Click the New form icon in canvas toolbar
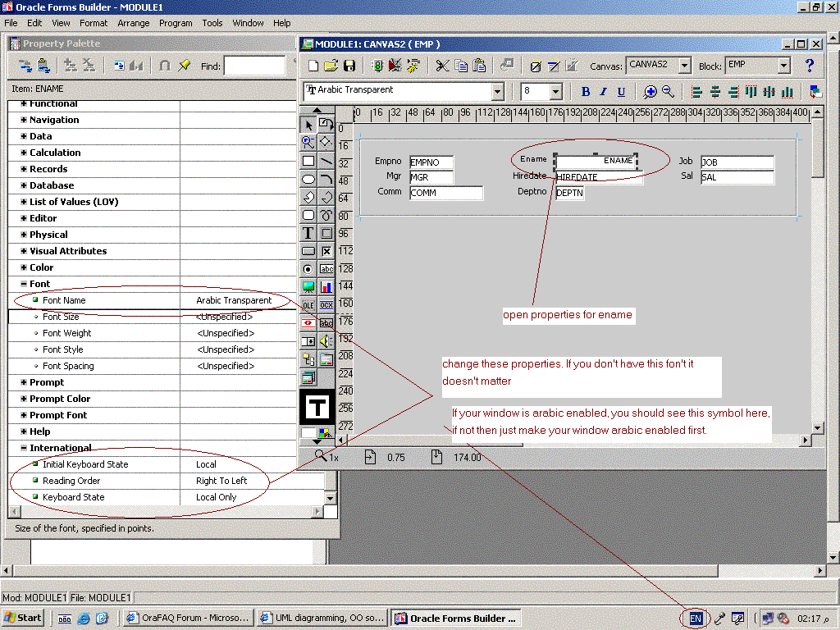Image resolution: width=840 pixels, height=630 pixels. coord(313,66)
